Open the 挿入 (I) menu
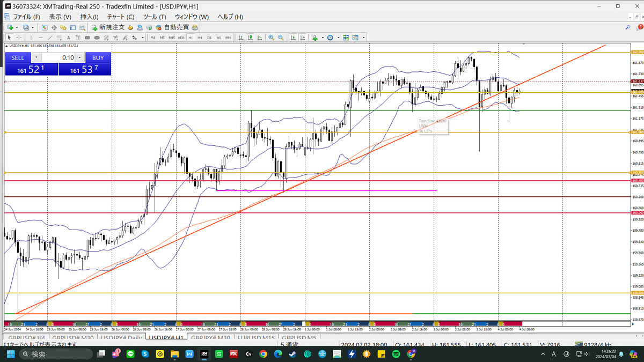Screen dimensions: 644x362 pyautogui.click(x=89, y=17)
